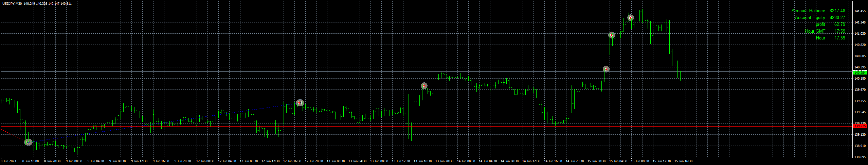Click the trade marker near 8 Jun 16:00

click(x=29, y=142)
